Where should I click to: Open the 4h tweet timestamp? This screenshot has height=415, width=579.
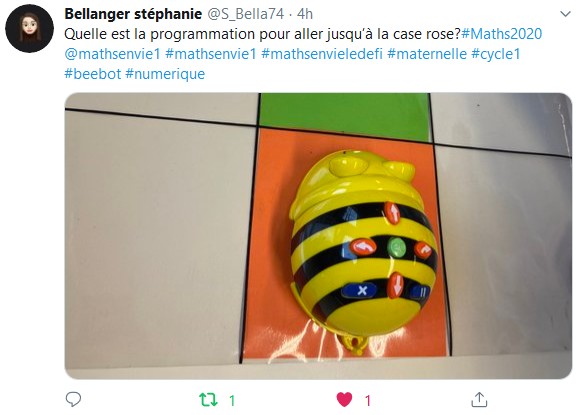click(x=305, y=14)
